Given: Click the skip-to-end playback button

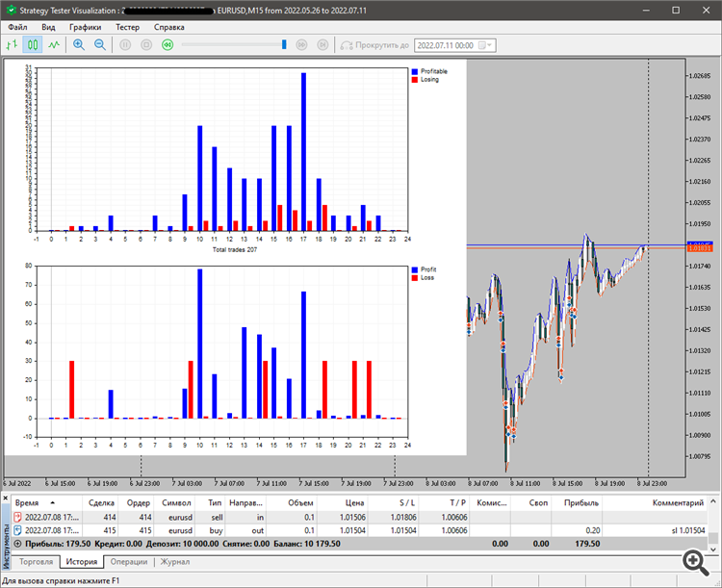Looking at the screenshot, I should 322,45.
